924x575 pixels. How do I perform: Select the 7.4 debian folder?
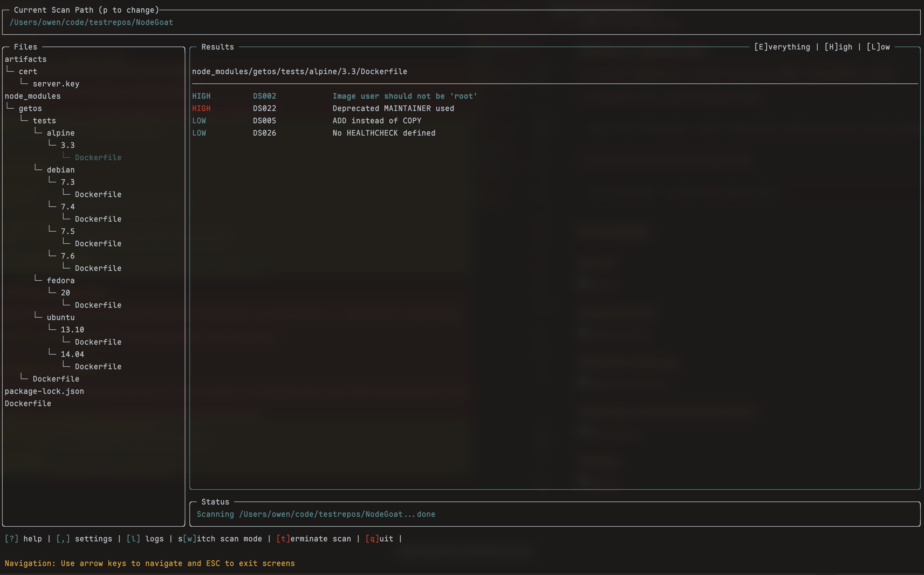[x=68, y=207]
